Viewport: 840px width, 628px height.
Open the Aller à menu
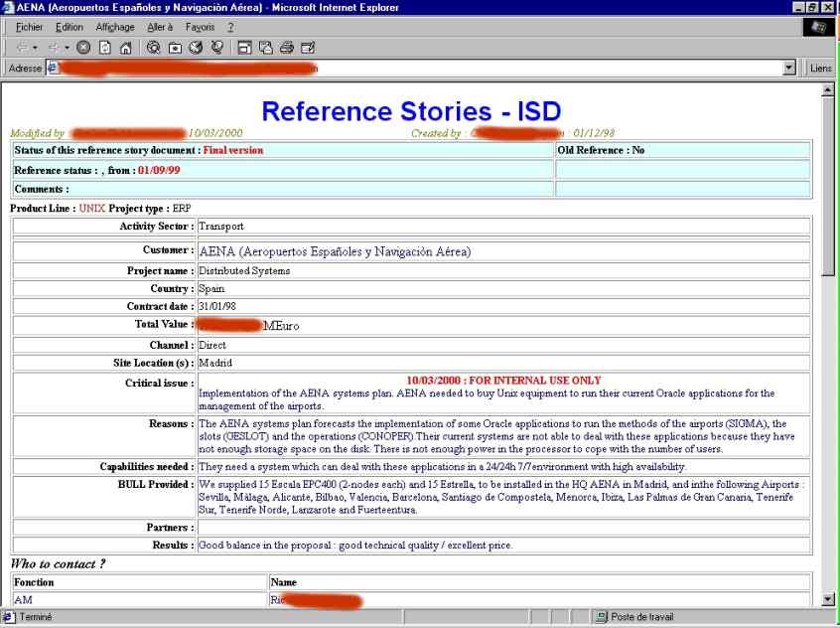pos(160,28)
